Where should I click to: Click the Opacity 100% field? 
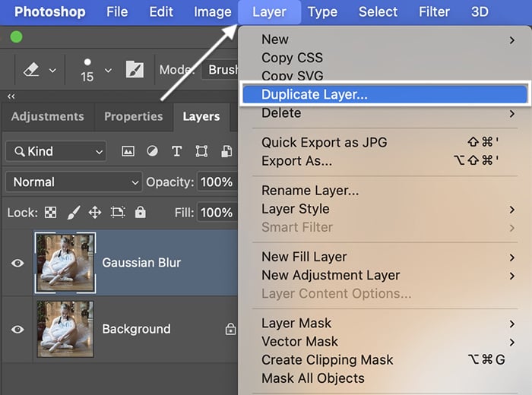coord(217,182)
